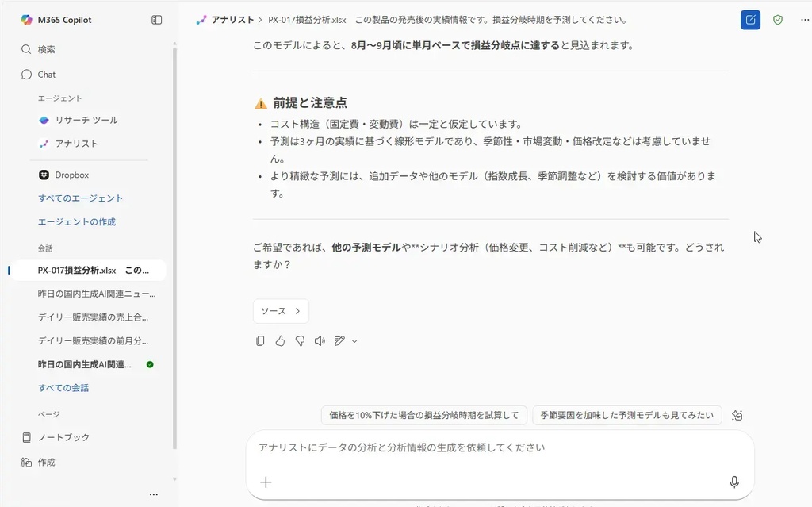Toggle the sidebar collapse icon
This screenshot has height=507, width=812.
point(157,20)
